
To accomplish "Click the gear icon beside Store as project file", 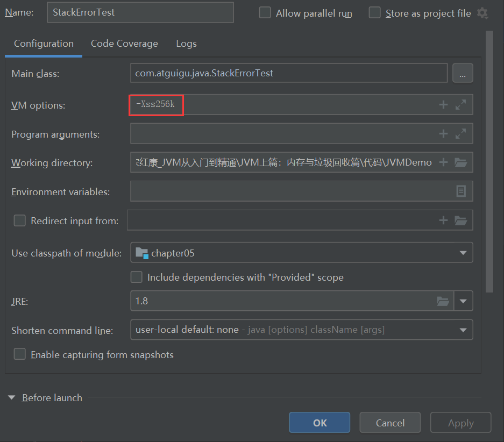I will [x=482, y=13].
